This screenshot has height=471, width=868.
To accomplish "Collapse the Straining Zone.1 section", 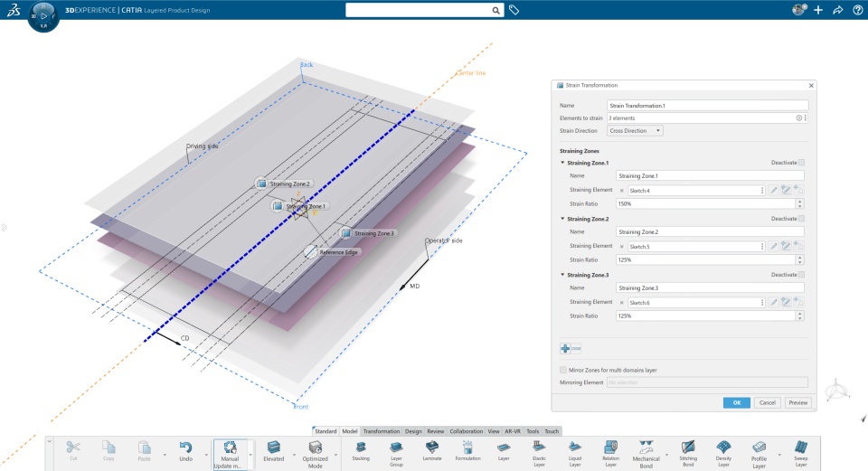I will (x=562, y=163).
